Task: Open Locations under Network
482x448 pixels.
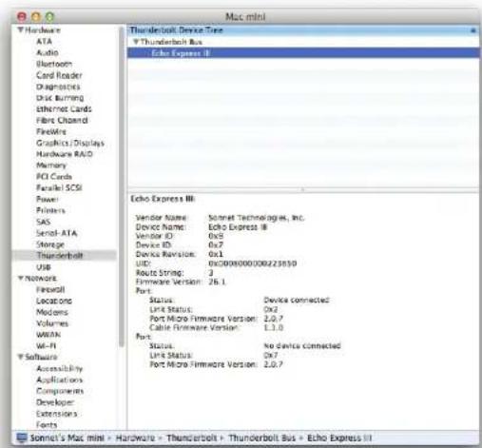Action: pos(54,301)
